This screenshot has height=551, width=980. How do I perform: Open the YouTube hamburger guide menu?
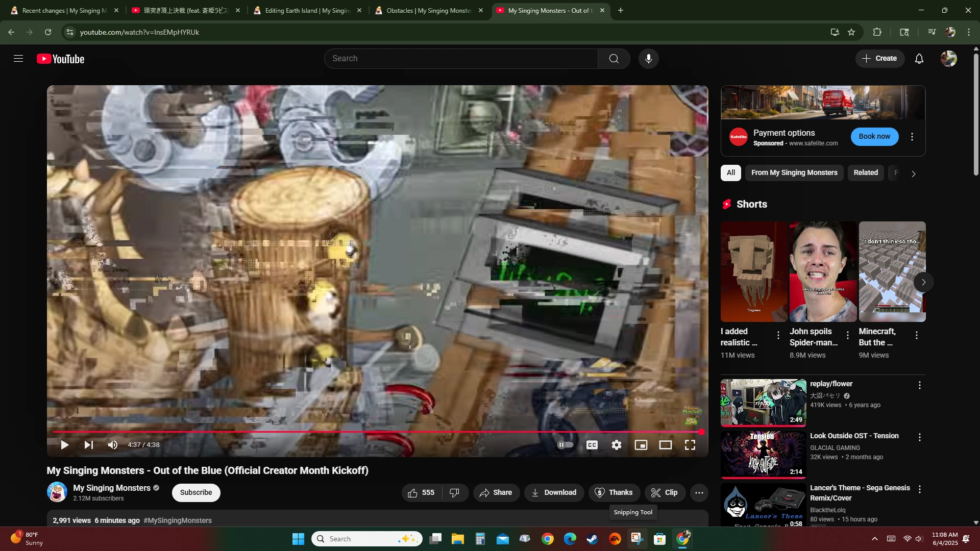click(18, 59)
